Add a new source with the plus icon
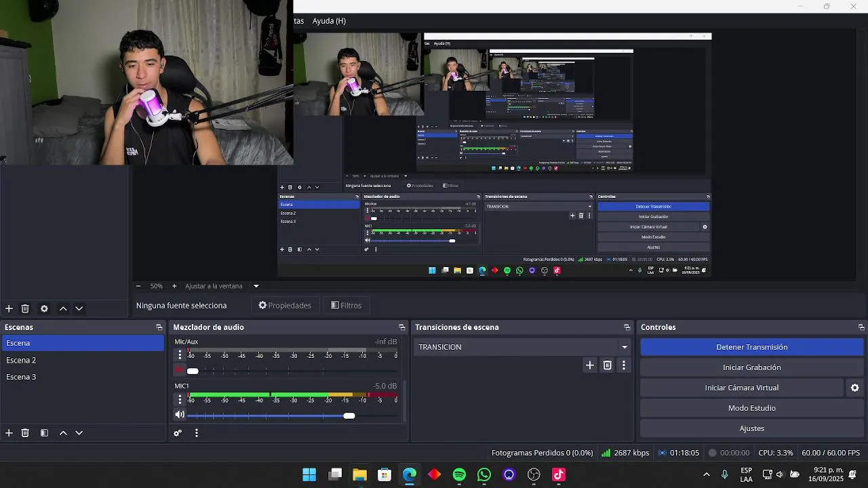 9,308
